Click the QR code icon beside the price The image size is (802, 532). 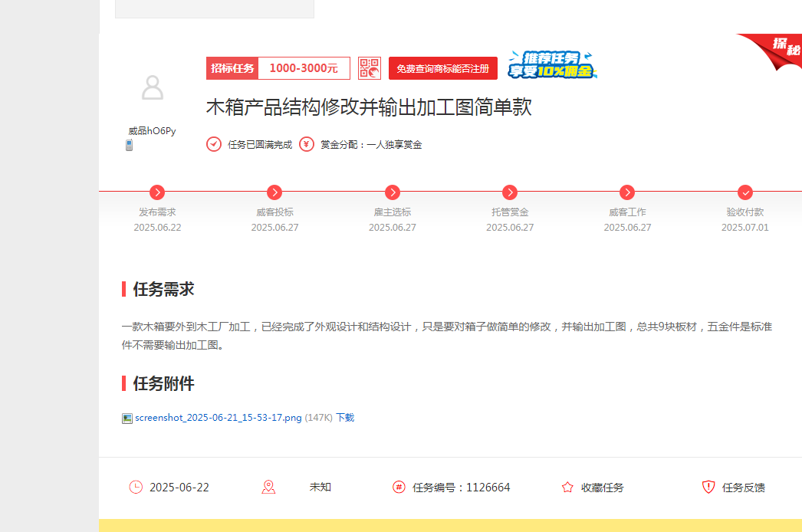pos(370,67)
